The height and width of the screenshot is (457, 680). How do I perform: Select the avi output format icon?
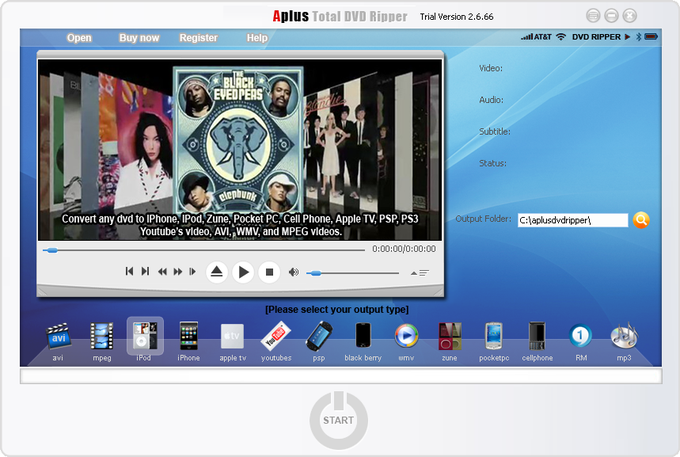click(x=59, y=336)
